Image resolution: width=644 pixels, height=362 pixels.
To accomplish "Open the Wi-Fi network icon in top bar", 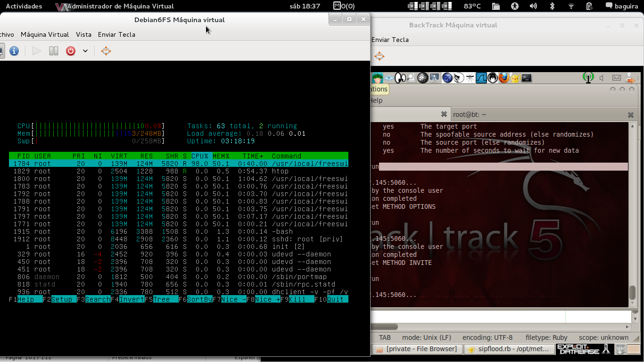I will (571, 6).
